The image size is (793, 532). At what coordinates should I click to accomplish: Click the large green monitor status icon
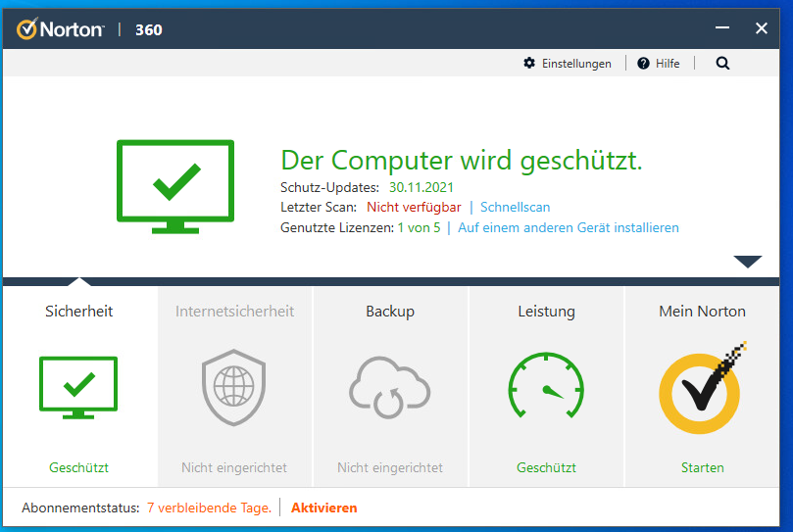point(175,186)
